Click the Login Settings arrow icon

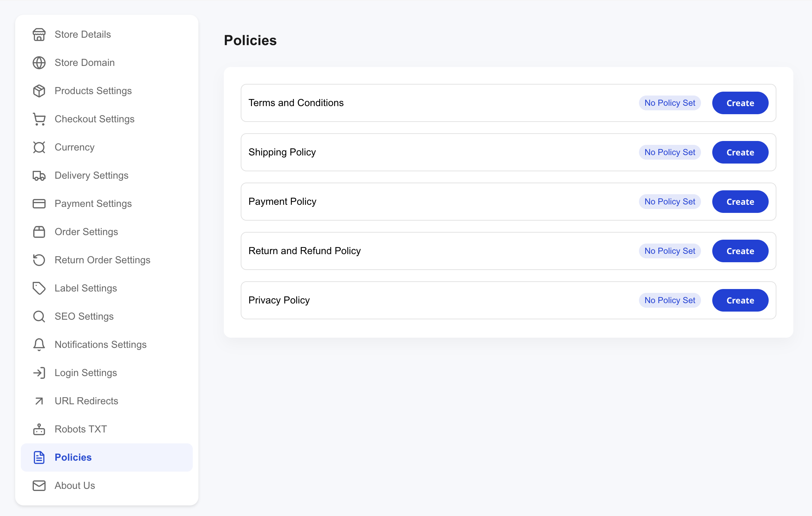point(39,373)
